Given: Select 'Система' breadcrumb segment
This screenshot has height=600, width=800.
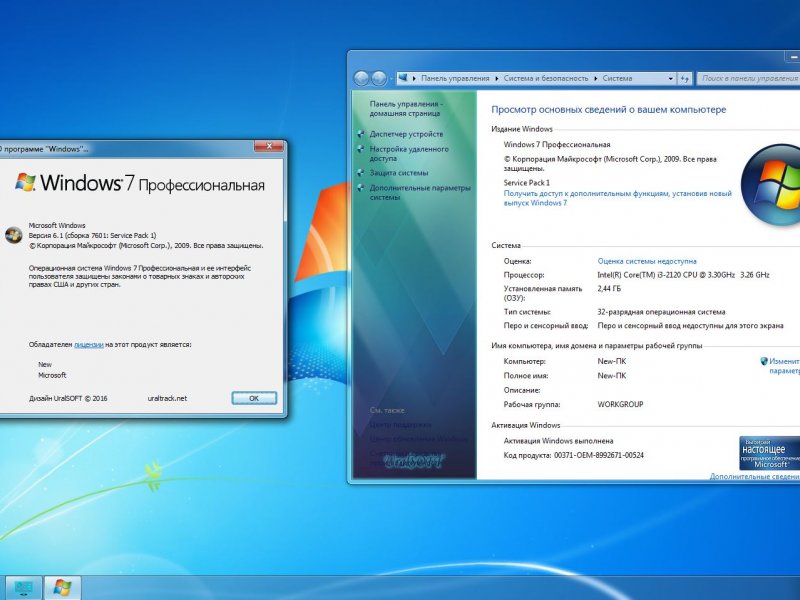Looking at the screenshot, I should click(x=617, y=79).
